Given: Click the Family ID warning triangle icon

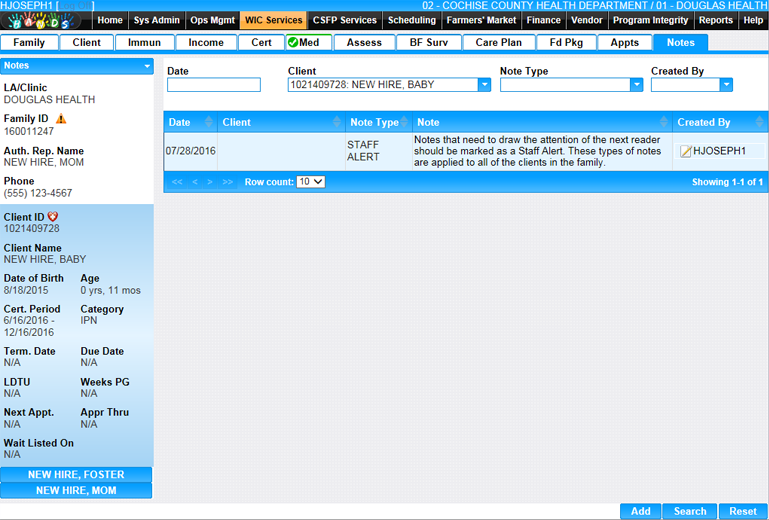Looking at the screenshot, I should pos(61,119).
